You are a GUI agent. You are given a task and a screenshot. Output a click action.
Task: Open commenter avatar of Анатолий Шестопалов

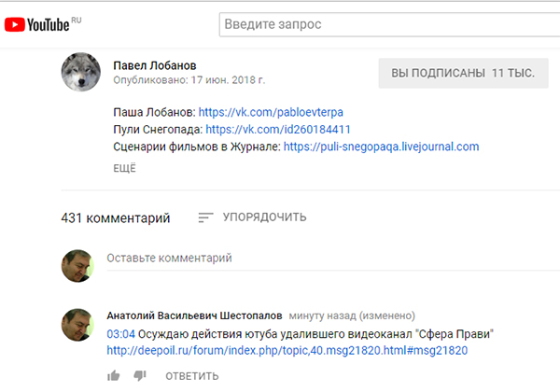77,325
